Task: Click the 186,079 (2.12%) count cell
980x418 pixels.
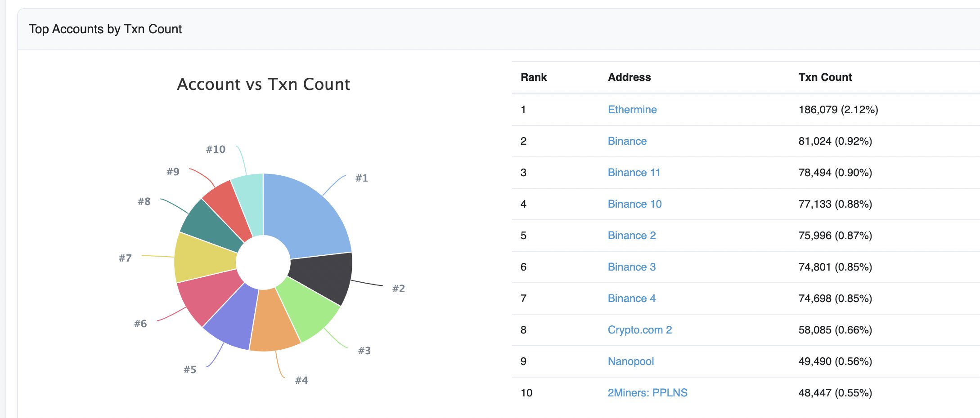Action: 838,110
